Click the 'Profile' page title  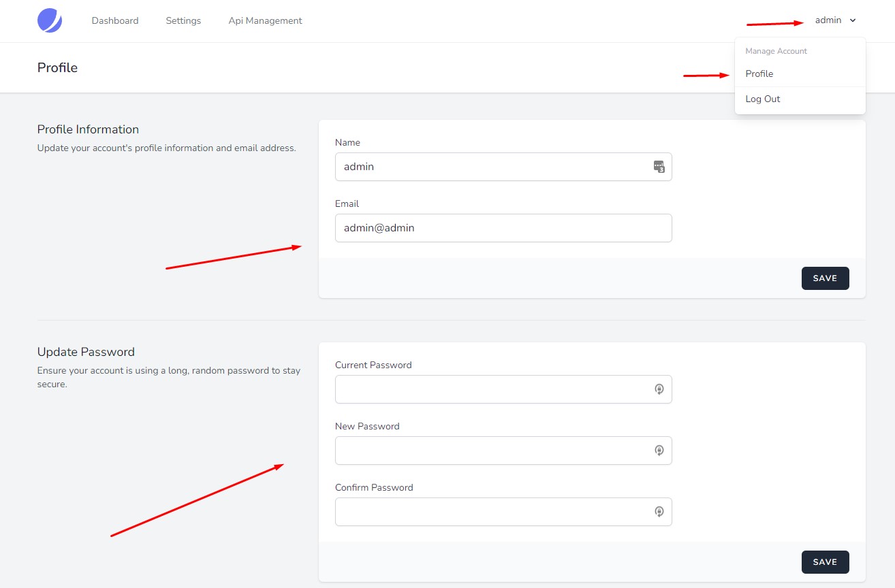click(x=57, y=67)
